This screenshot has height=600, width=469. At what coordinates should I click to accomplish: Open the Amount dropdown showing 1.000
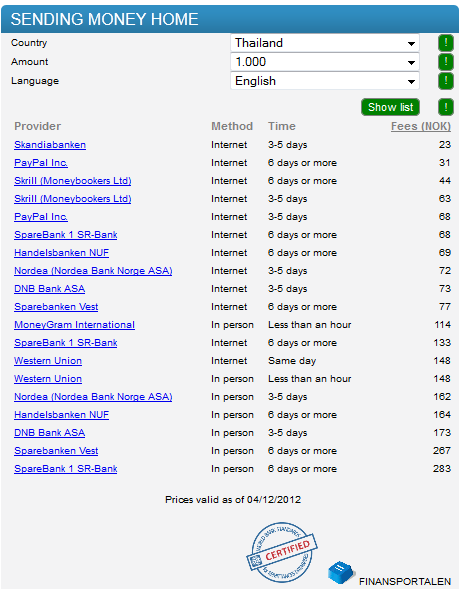[x=325, y=62]
